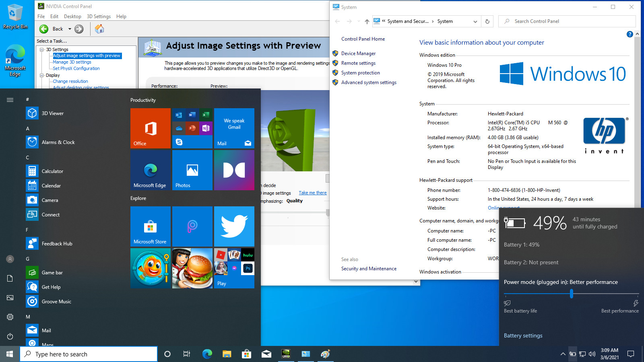Screen dimensions: 644x362
Task: Open the Microsoft Edge desktop shortcut
Action: pyautogui.click(x=15, y=60)
